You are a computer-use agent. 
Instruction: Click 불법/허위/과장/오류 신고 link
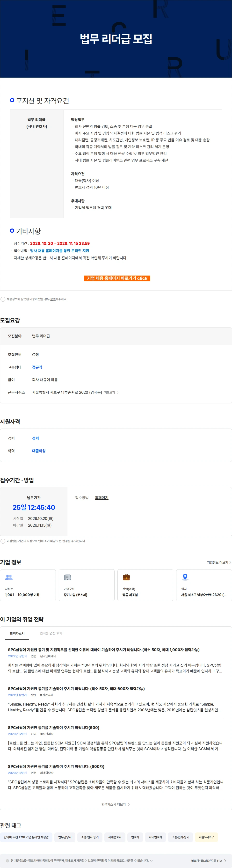[208, 861]
